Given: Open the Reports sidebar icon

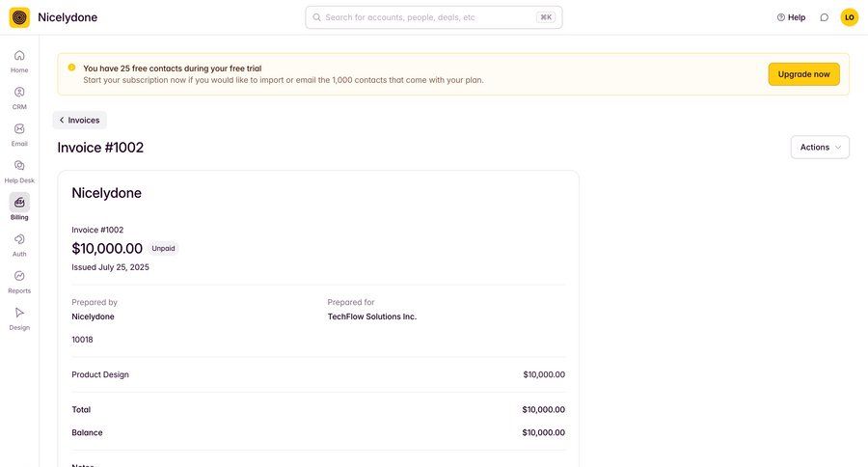Looking at the screenshot, I should [x=19, y=275].
